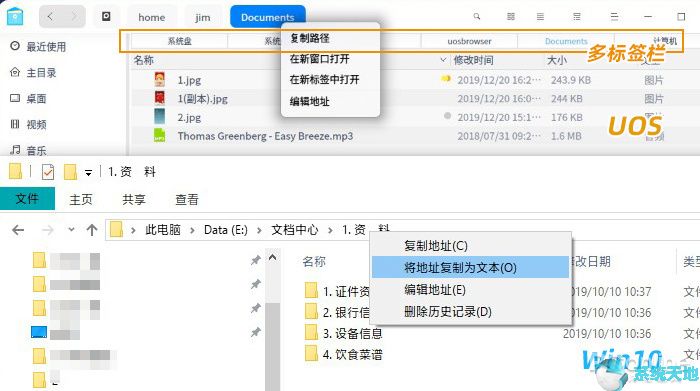This screenshot has height=391, width=700.
Task: Expand the chevron after 此电脑
Action: point(192,230)
